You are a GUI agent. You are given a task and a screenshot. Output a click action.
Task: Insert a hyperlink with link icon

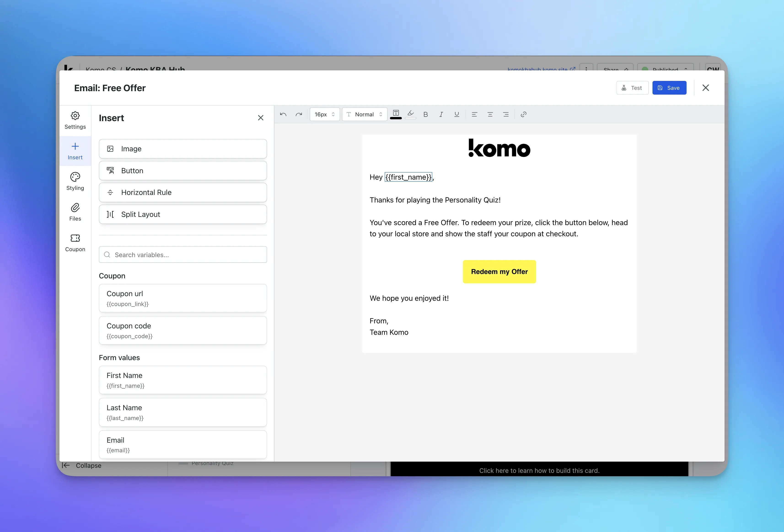coord(524,114)
